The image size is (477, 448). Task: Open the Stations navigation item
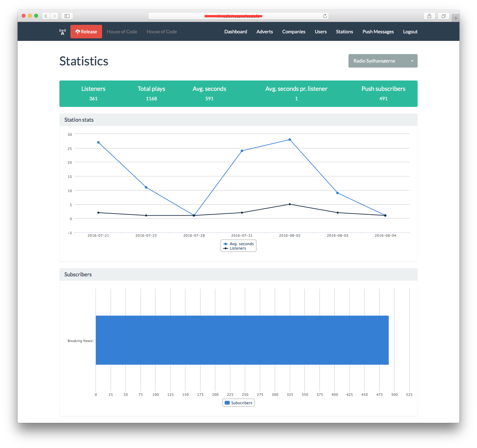tap(344, 32)
